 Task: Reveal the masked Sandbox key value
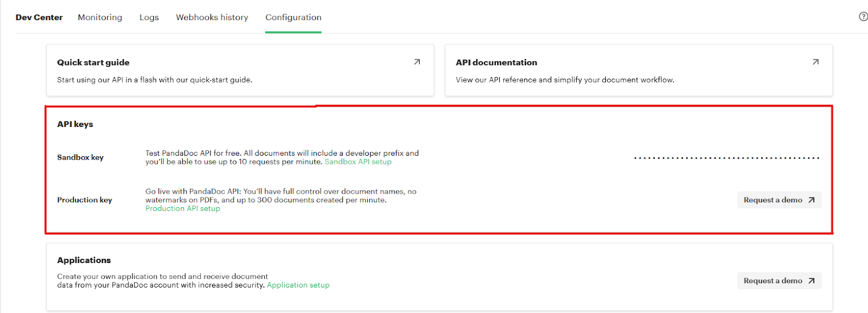coord(727,158)
